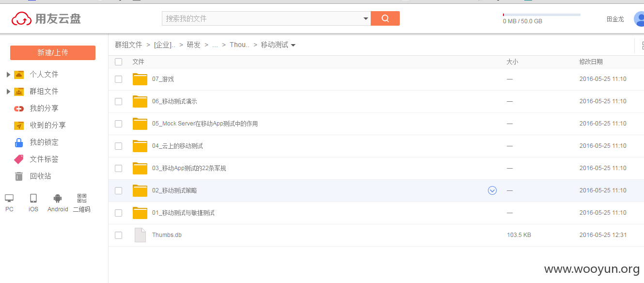The height and width of the screenshot is (283, 644).
Task: Check the box for 02_移动测试策略
Action: pyautogui.click(x=119, y=190)
